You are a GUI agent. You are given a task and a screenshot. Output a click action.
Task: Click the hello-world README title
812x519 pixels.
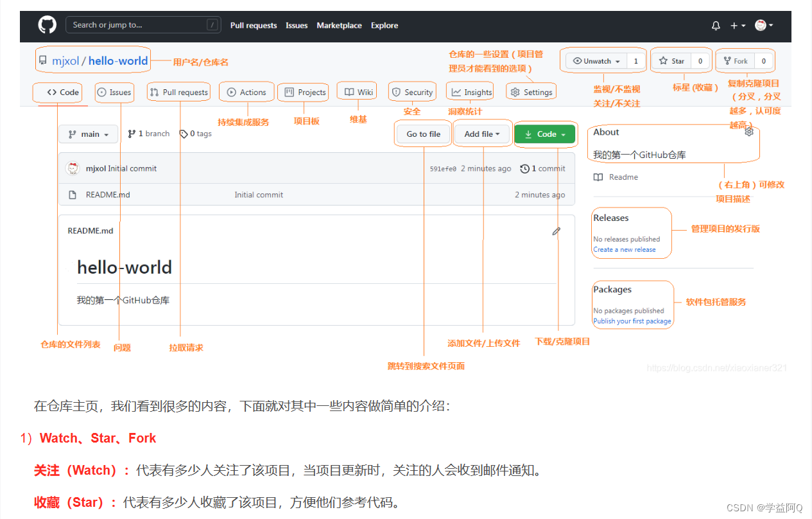125,267
